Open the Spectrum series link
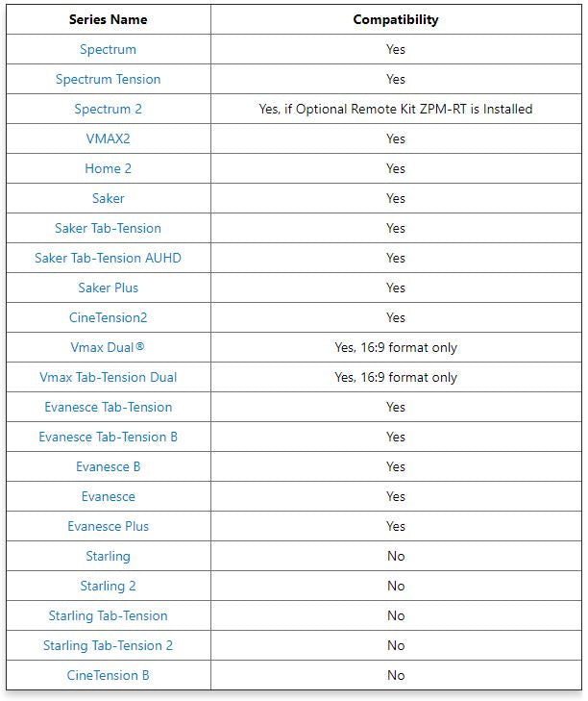This screenshot has width=588, height=701. (x=108, y=49)
